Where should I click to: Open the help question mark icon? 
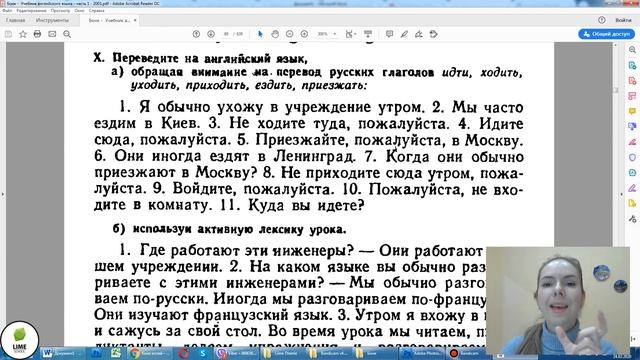pyautogui.click(x=602, y=20)
